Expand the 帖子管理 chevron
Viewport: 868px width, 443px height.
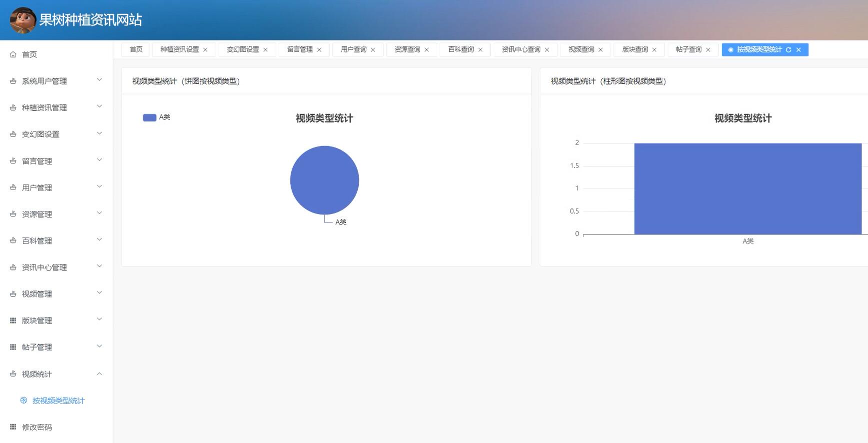(99, 346)
